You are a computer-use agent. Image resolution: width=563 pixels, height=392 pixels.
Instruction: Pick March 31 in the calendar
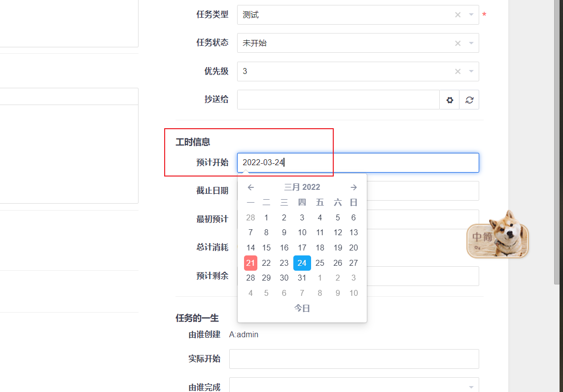(x=302, y=278)
